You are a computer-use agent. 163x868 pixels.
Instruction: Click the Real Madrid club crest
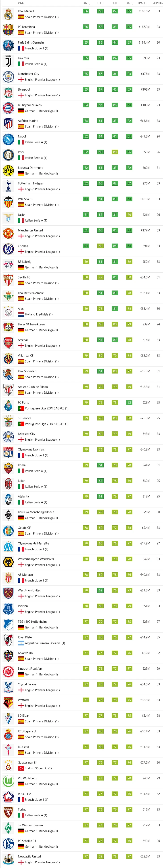(x=8, y=14)
